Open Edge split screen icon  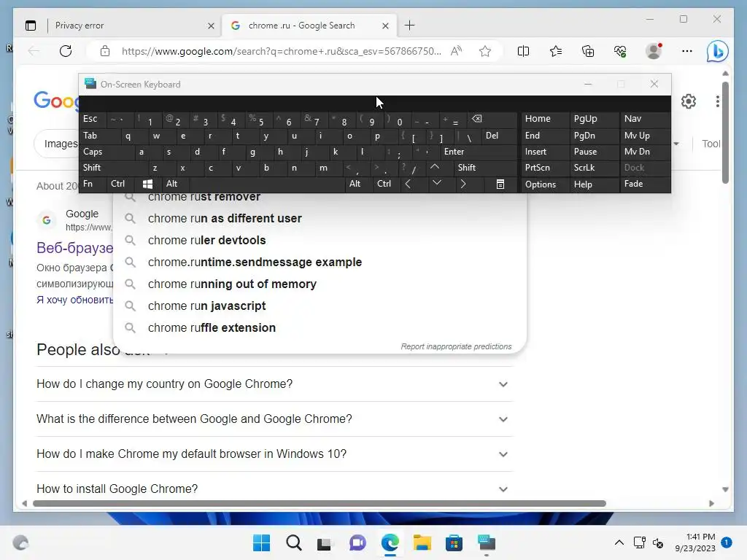coord(523,51)
